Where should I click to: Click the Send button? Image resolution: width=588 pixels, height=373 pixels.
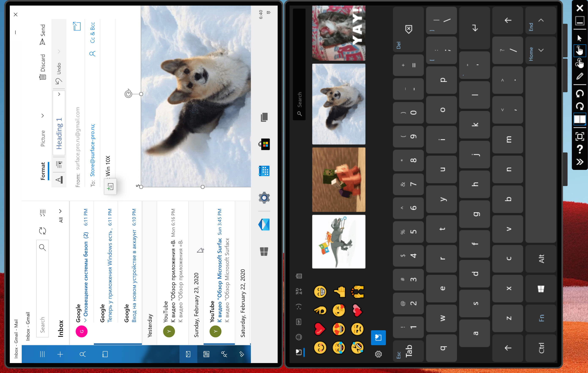[43, 34]
